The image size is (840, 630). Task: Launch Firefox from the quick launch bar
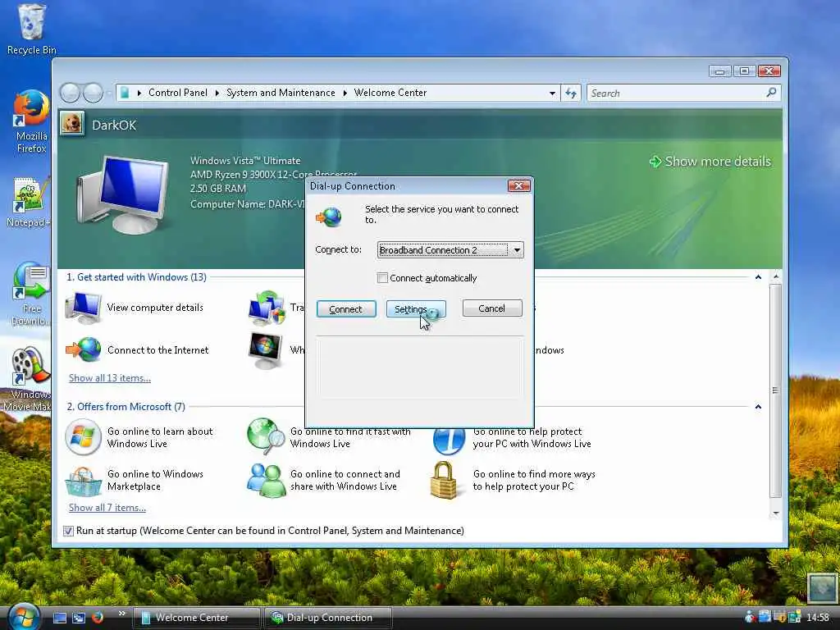(98, 618)
